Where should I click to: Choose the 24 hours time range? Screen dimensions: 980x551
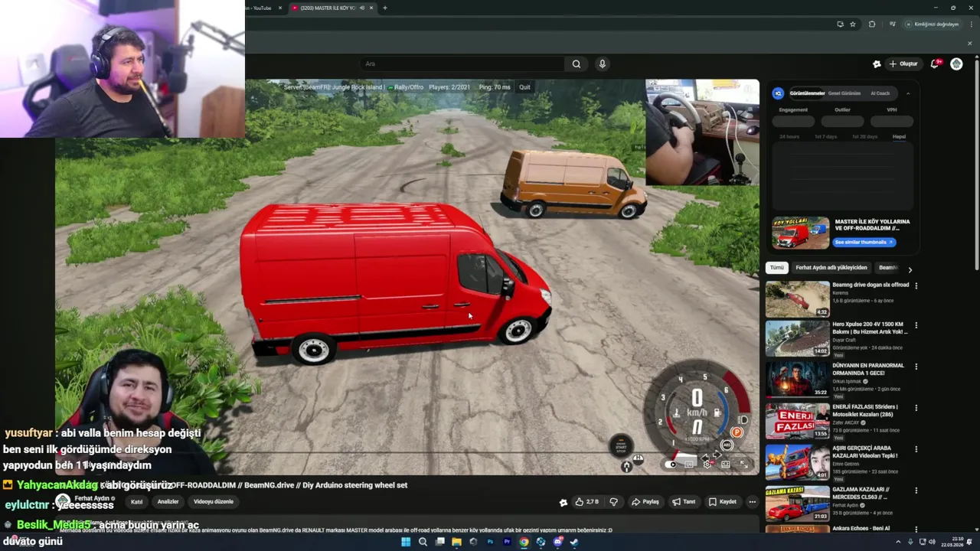click(x=789, y=136)
